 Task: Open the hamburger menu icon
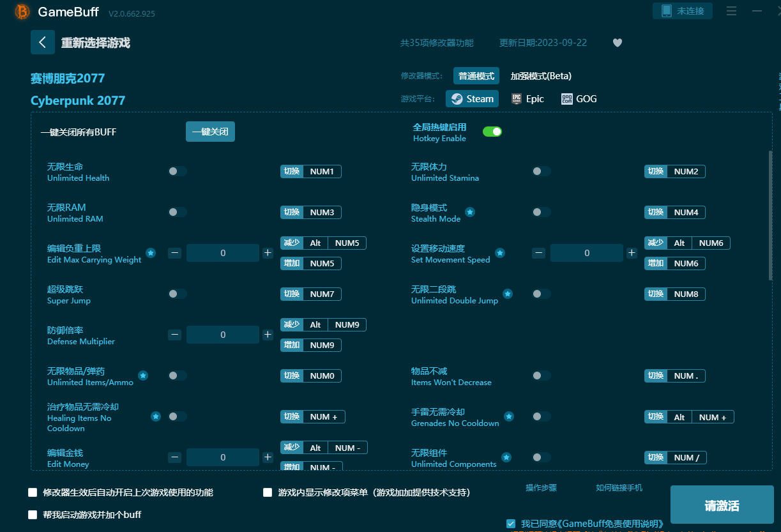point(732,11)
